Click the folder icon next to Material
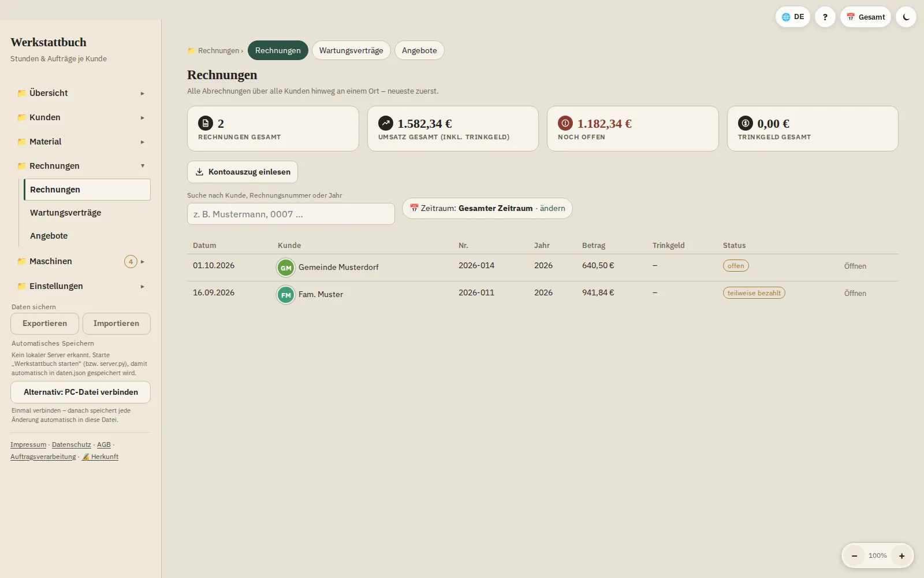The width and height of the screenshot is (924, 578). [21, 142]
